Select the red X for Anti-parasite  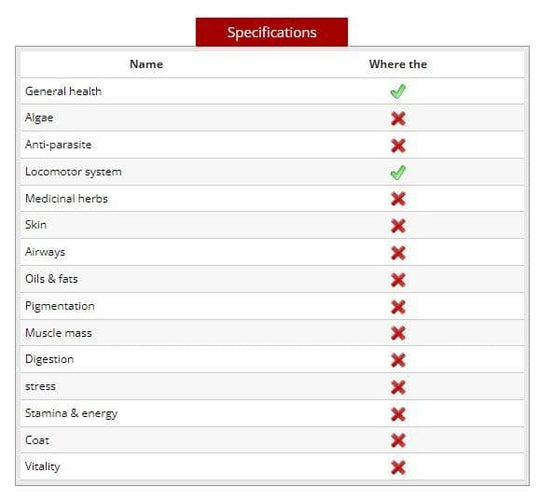[398, 146]
